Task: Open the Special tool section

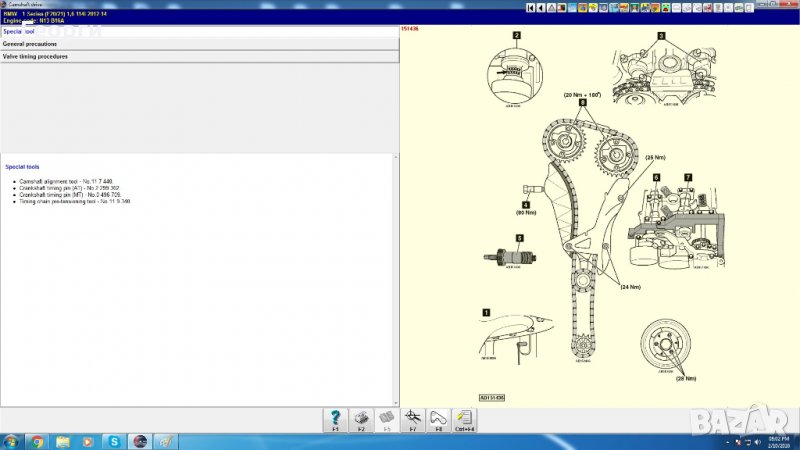Action: click(x=20, y=32)
